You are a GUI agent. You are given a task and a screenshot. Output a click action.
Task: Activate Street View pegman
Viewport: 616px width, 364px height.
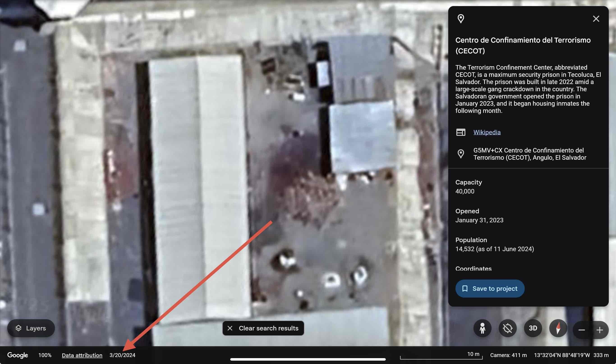tap(482, 328)
